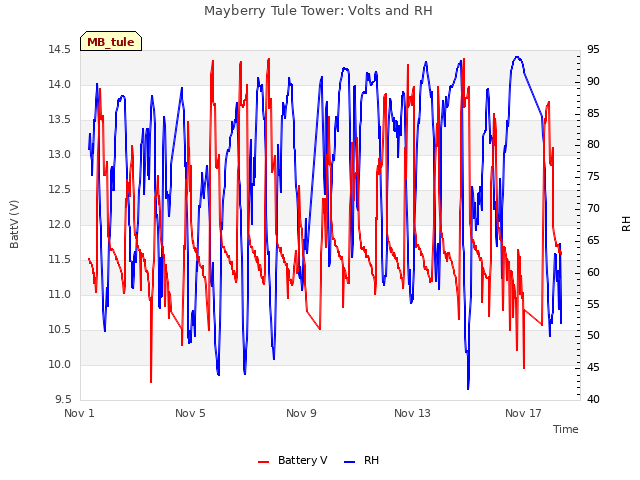Click the red Battery V legend swatch
Viewport: 640px width, 480px height.
(264, 461)
